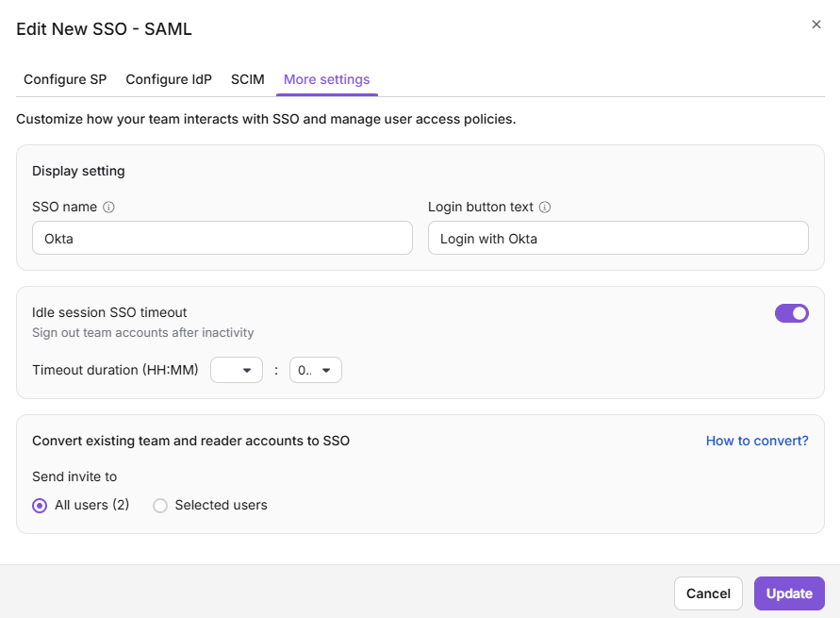Image resolution: width=840 pixels, height=618 pixels.
Task: Switch to the Configure SP tab
Action: [65, 79]
